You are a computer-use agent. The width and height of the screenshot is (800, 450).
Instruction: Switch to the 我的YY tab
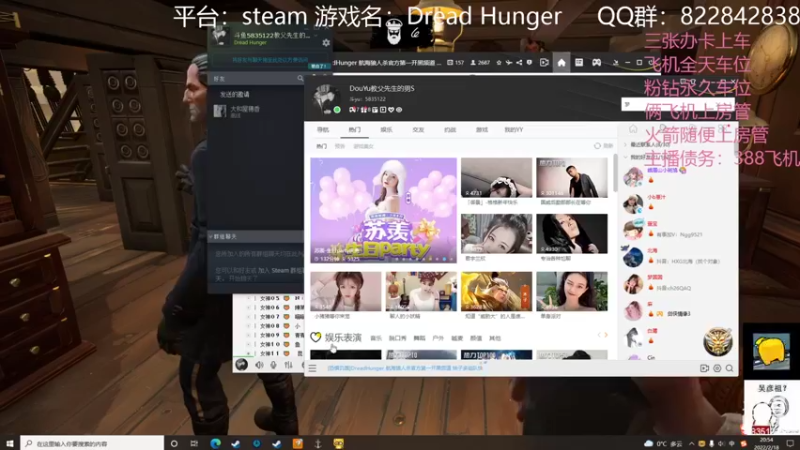coord(514,130)
